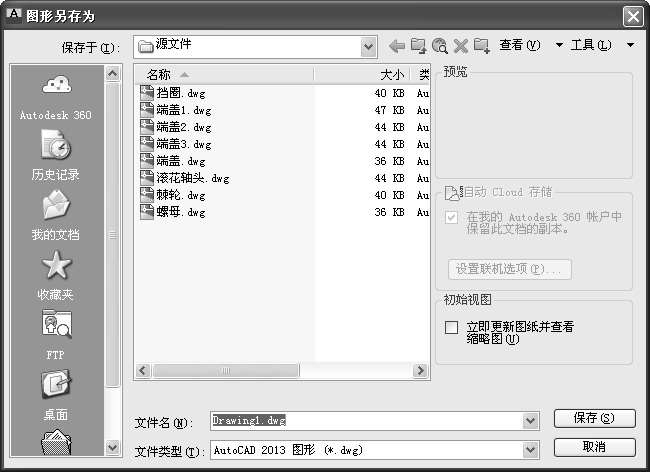Open dropdown arrow next to 查看
Viewport: 650px width, 472px height.
click(x=559, y=45)
